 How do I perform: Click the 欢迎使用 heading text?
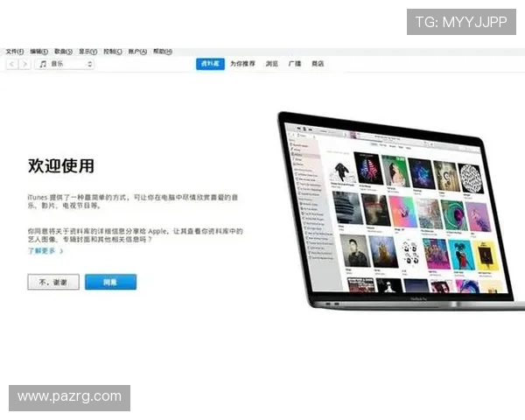61,165
